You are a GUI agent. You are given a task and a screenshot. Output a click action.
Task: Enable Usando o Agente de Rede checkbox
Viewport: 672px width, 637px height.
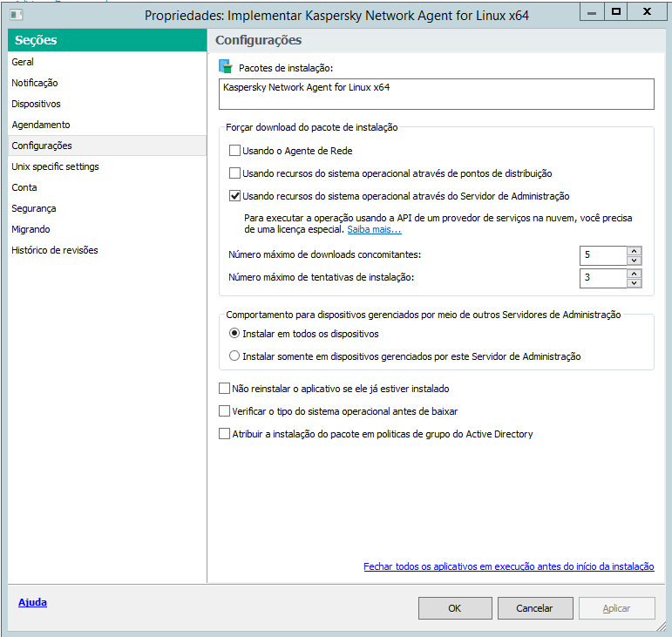[234, 151]
